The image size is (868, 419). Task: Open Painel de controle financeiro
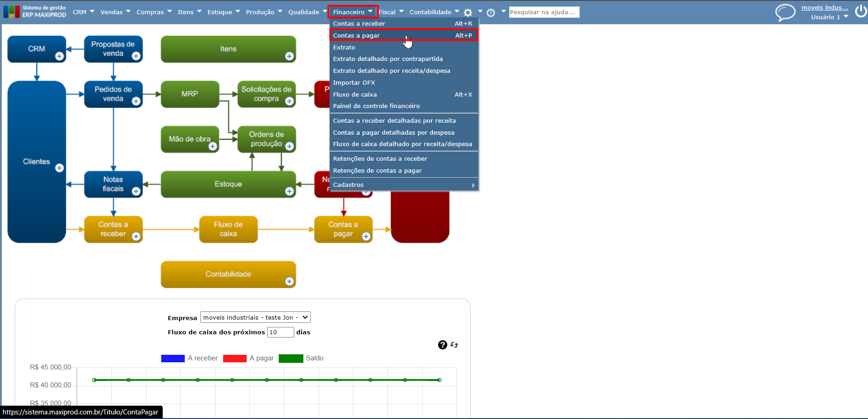pos(404,106)
